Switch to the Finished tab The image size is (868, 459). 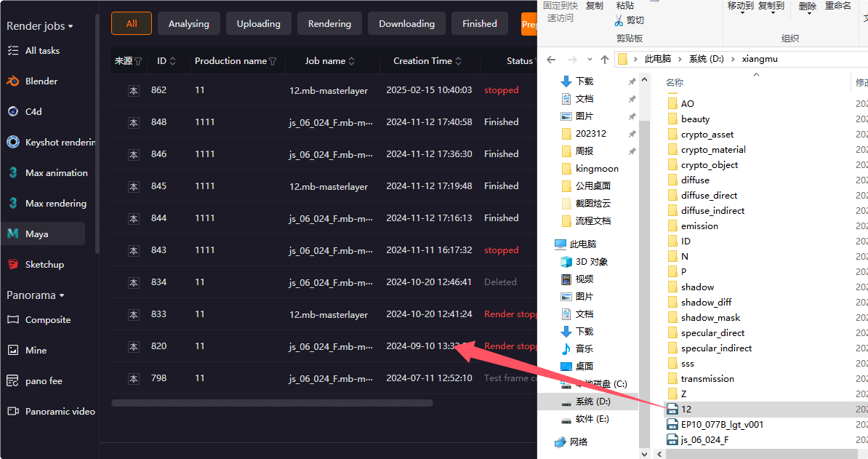(479, 23)
